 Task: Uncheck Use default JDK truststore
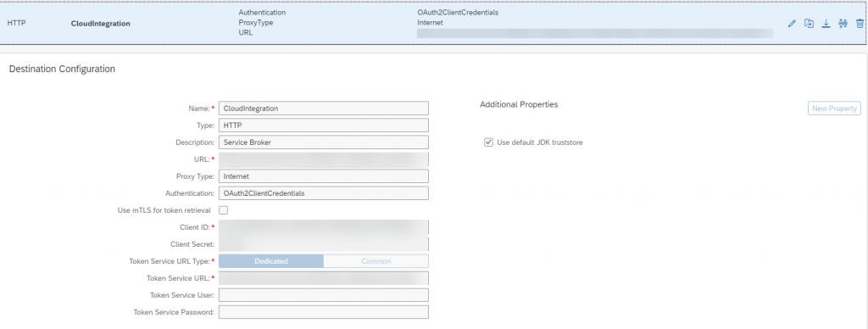pos(488,142)
